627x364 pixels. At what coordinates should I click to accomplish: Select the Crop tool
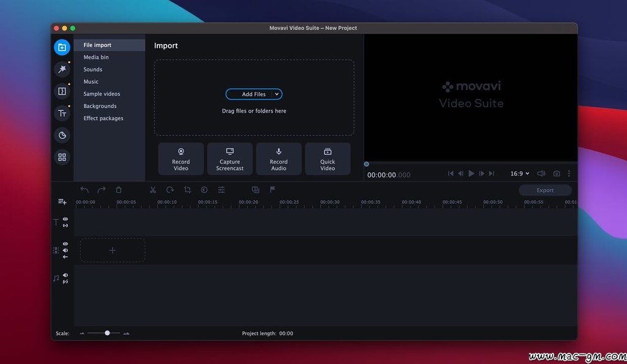(187, 190)
